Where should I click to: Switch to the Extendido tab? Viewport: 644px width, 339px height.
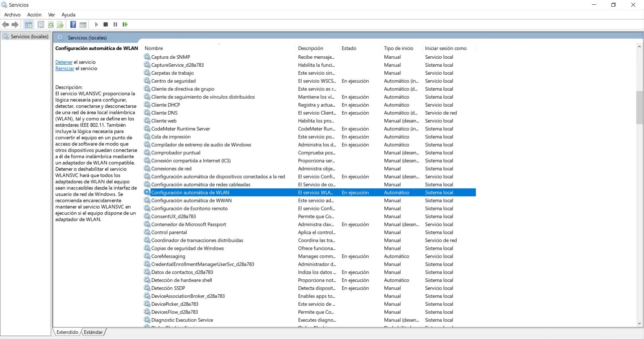67,332
